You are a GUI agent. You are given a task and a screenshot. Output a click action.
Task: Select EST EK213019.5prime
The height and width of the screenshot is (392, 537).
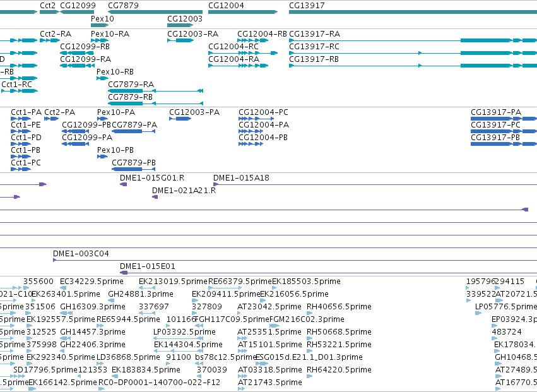tap(173, 282)
